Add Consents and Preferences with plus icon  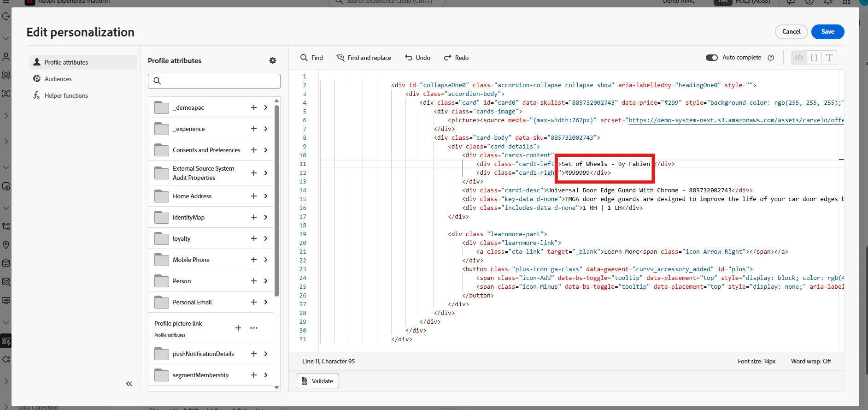[x=253, y=150]
